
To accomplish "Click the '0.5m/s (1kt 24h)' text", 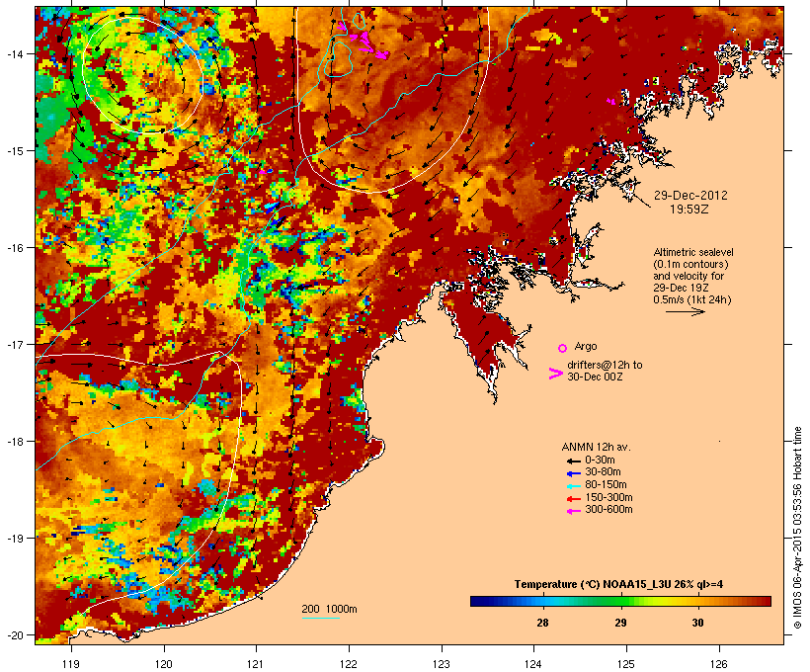I will pos(692,299).
